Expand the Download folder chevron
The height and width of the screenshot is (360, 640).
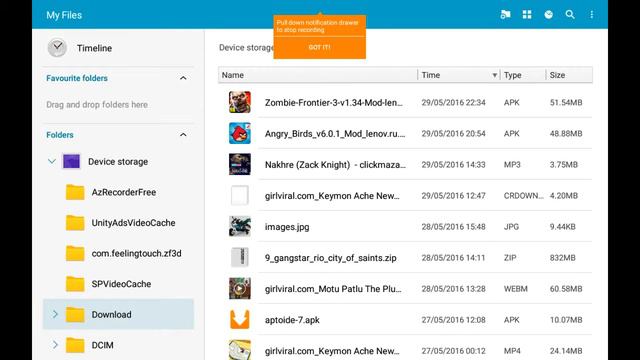[x=55, y=314]
